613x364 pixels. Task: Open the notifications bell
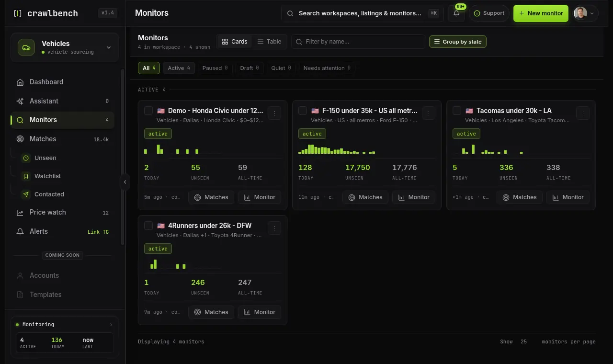click(456, 13)
